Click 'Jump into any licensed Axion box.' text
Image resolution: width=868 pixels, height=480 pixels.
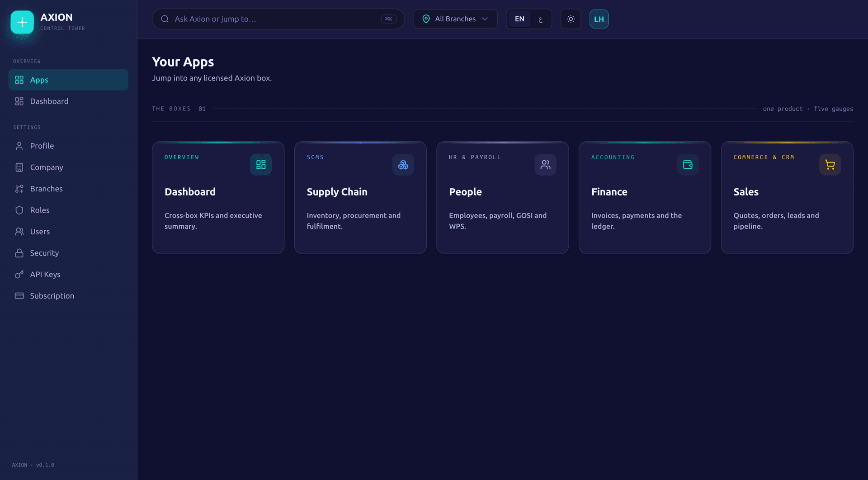point(212,78)
